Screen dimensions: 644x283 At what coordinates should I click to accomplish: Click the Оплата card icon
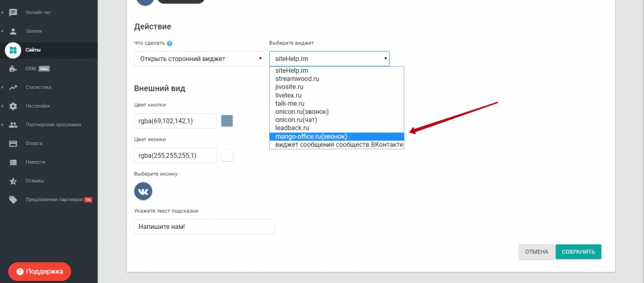(13, 144)
